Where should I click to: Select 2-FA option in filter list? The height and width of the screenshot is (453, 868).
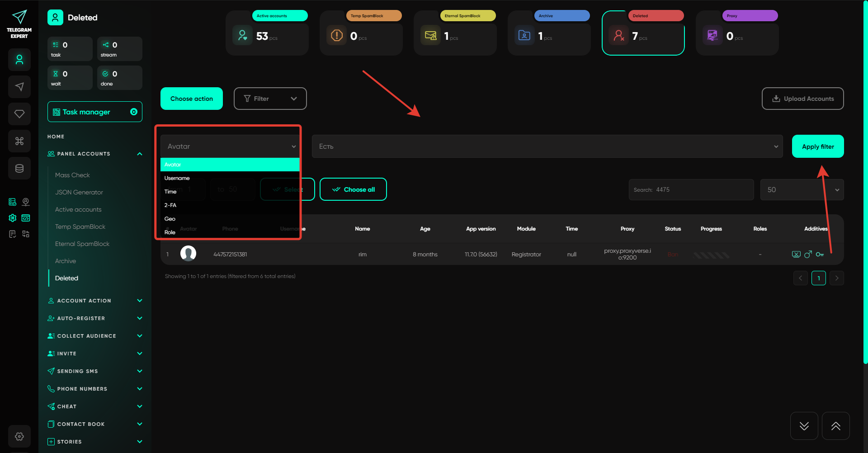tap(170, 205)
